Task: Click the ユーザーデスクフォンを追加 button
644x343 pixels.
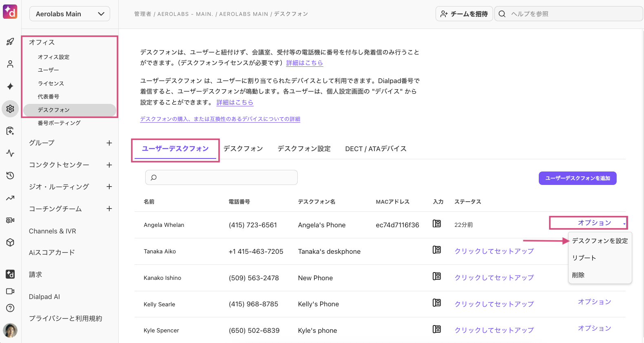Action: [x=577, y=178]
